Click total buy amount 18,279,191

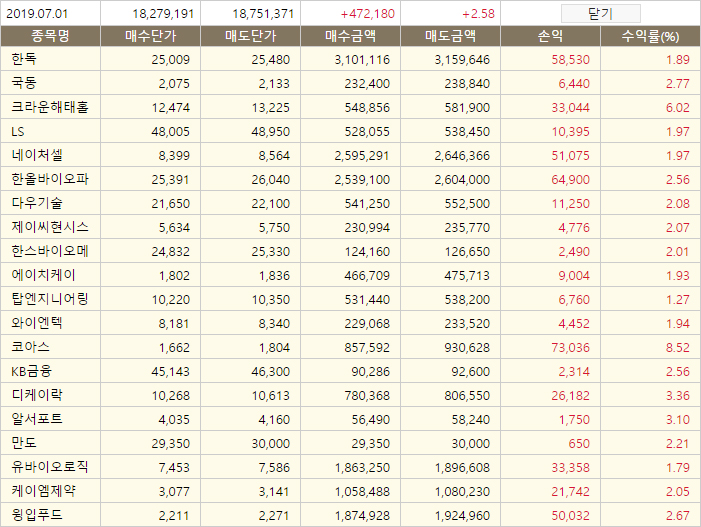(x=163, y=14)
